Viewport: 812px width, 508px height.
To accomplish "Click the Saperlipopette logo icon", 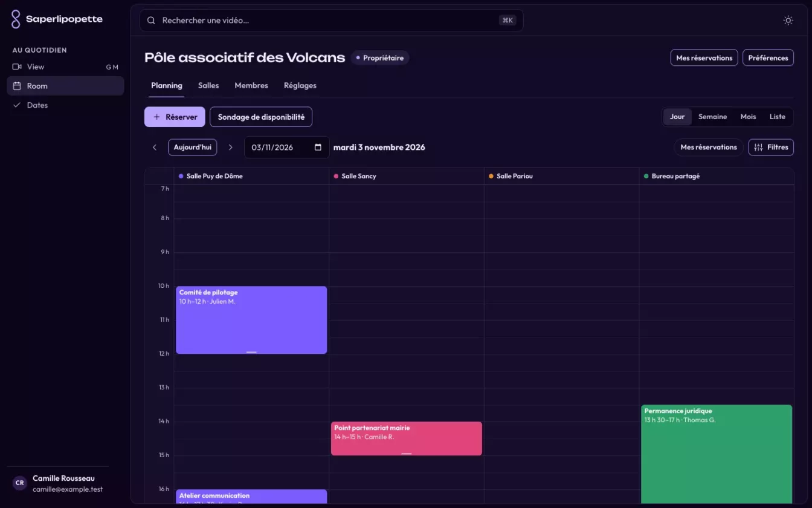I will [x=16, y=19].
